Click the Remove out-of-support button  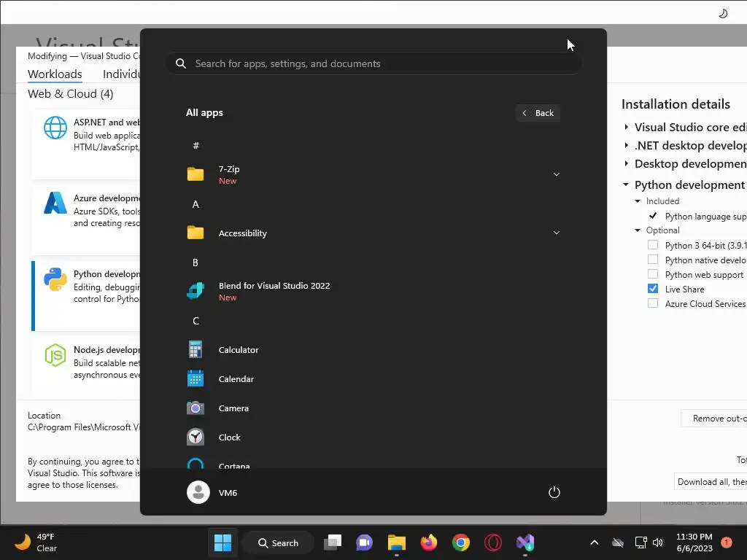(x=713, y=418)
